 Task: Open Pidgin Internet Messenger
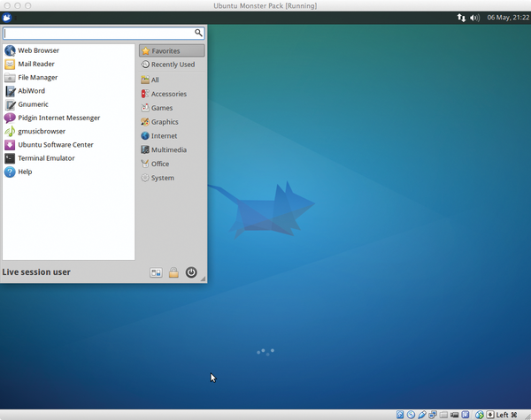click(69, 118)
